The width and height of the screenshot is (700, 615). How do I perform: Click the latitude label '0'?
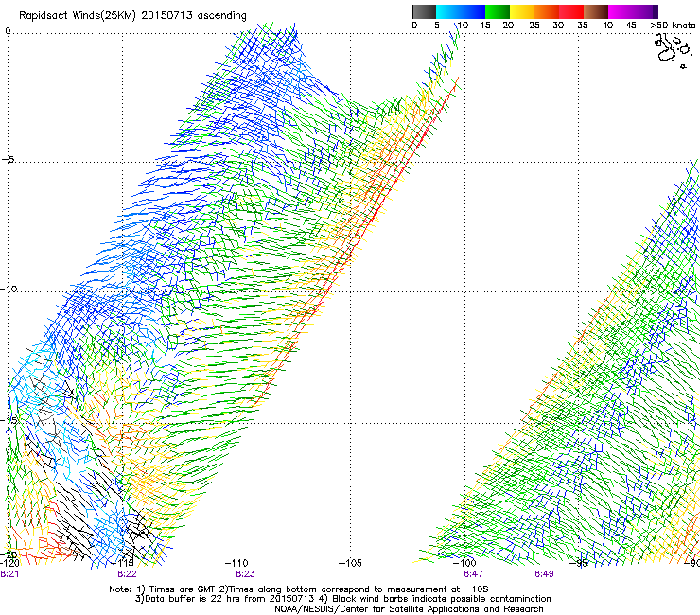coord(8,31)
